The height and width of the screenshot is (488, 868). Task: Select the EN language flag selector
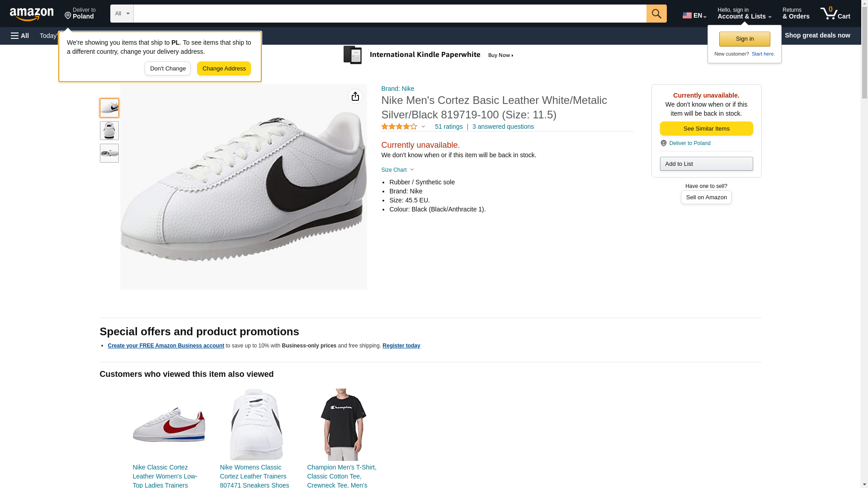pyautogui.click(x=694, y=15)
